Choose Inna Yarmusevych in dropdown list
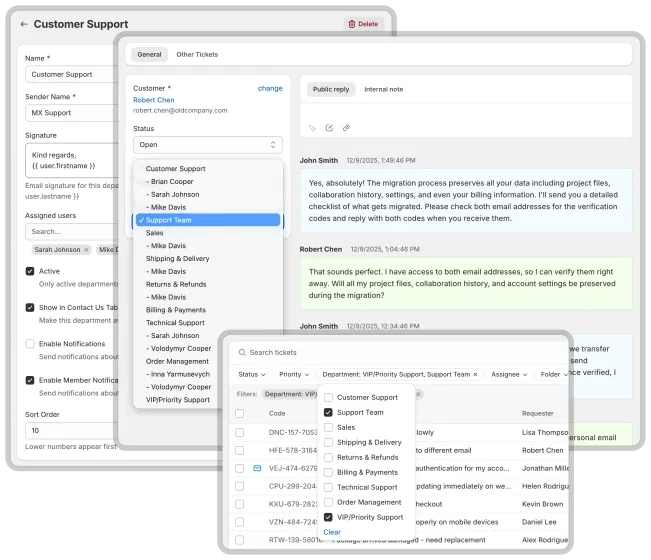Image resolution: width=651 pixels, height=560 pixels. (178, 374)
